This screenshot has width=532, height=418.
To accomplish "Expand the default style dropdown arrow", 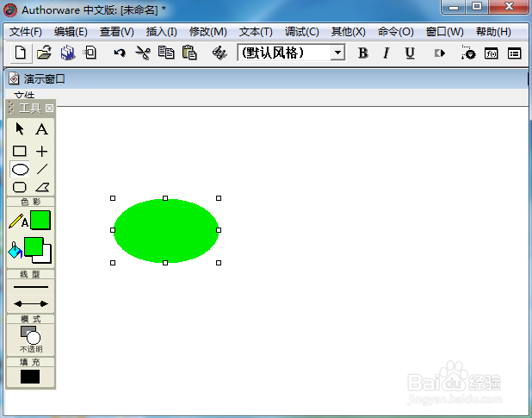I will pyautogui.click(x=337, y=53).
